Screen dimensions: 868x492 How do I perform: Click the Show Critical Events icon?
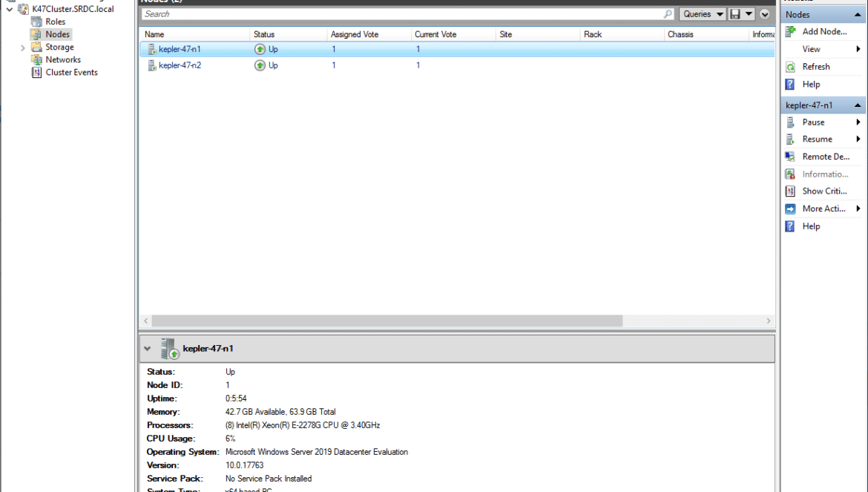pyautogui.click(x=791, y=191)
